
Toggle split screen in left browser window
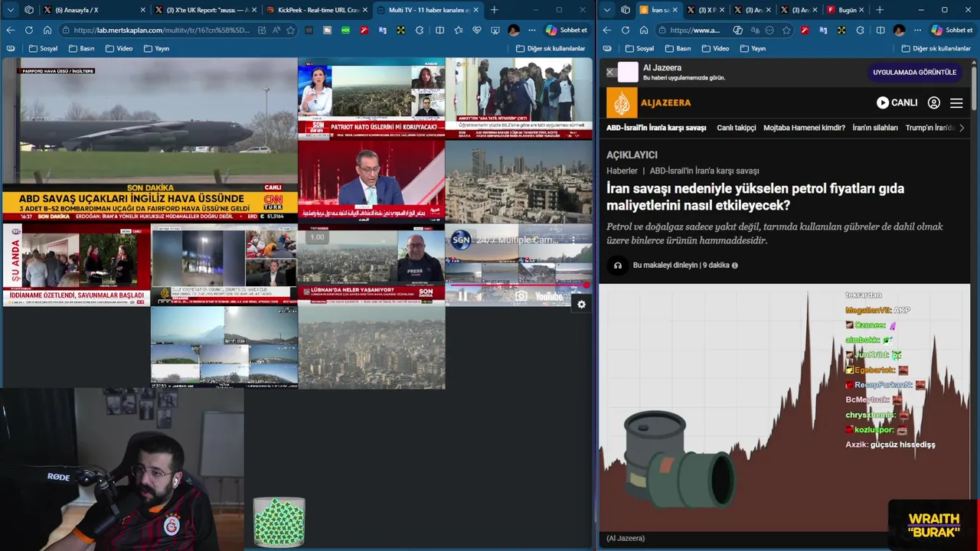coord(439,30)
